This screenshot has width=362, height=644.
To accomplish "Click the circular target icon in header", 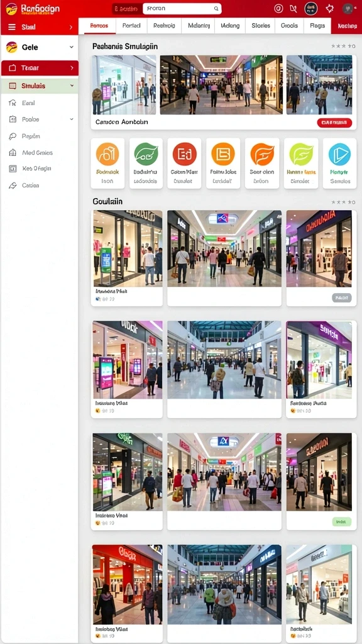I will [278, 8].
